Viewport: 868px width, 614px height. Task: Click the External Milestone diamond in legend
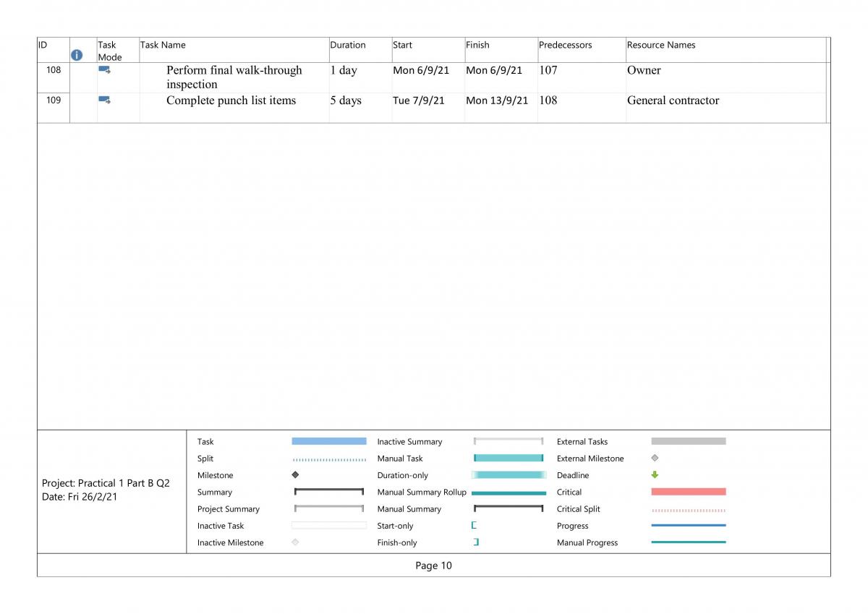[x=655, y=459]
